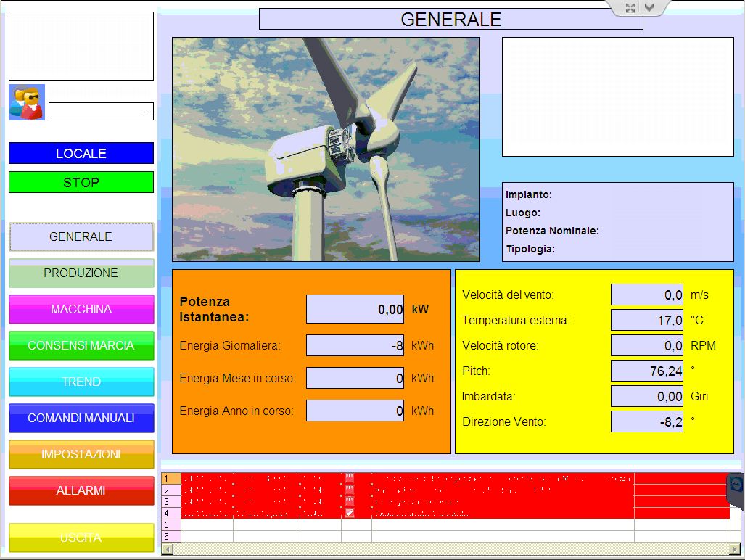This screenshot has width=745, height=560.
Task: Click the alarm bell icon in alarm row 3
Action: pos(351,500)
